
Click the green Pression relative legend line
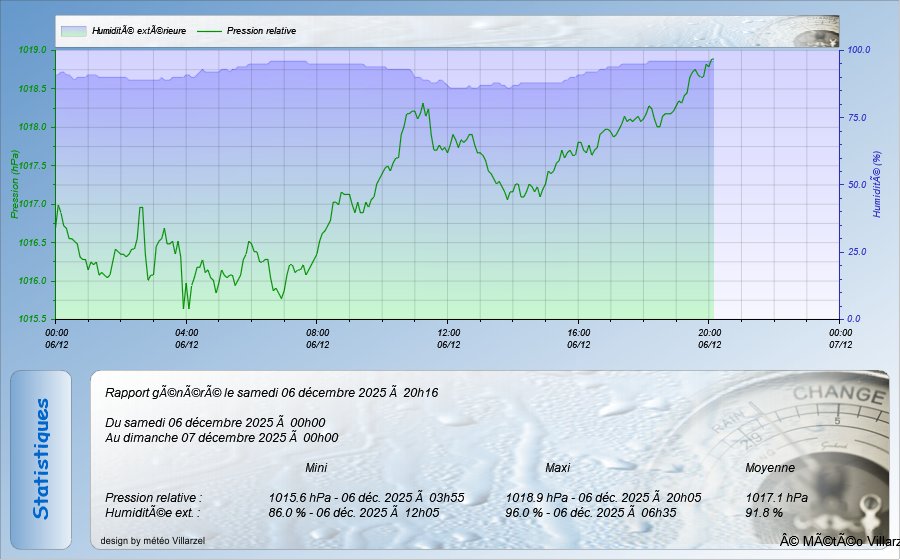(209, 31)
